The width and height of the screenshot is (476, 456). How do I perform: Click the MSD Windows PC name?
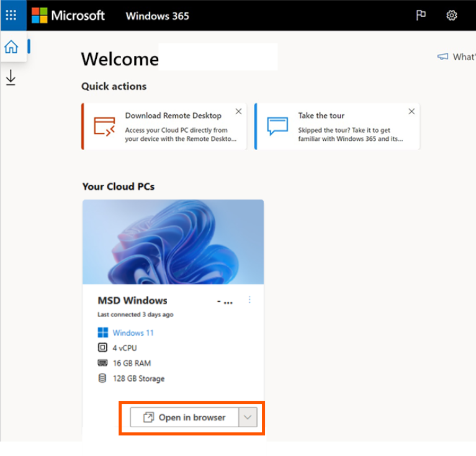tap(132, 300)
